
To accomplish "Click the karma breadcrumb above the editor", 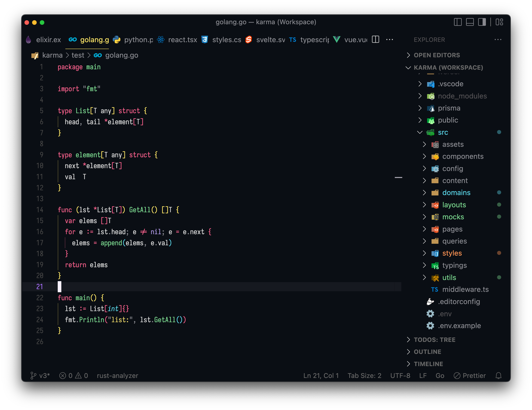I will click(x=53, y=55).
